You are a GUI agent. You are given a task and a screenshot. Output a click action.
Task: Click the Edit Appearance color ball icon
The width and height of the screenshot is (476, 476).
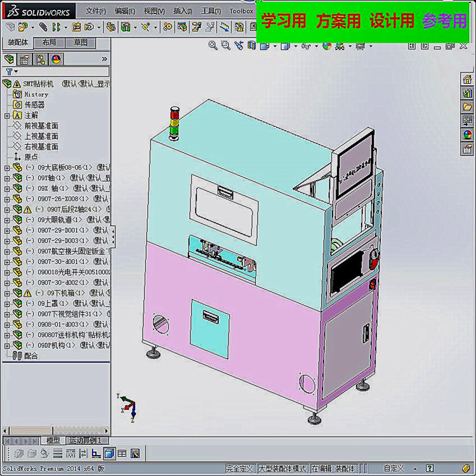click(x=327, y=46)
